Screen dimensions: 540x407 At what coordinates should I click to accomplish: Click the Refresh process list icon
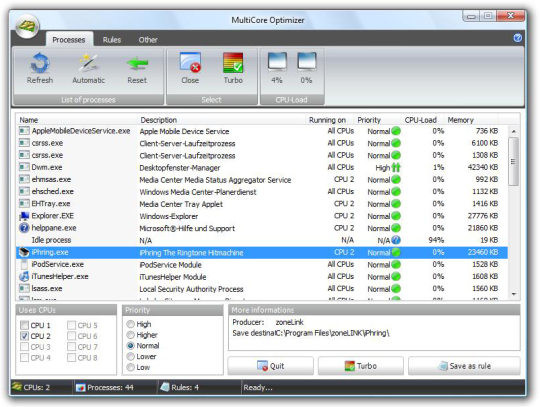point(40,62)
